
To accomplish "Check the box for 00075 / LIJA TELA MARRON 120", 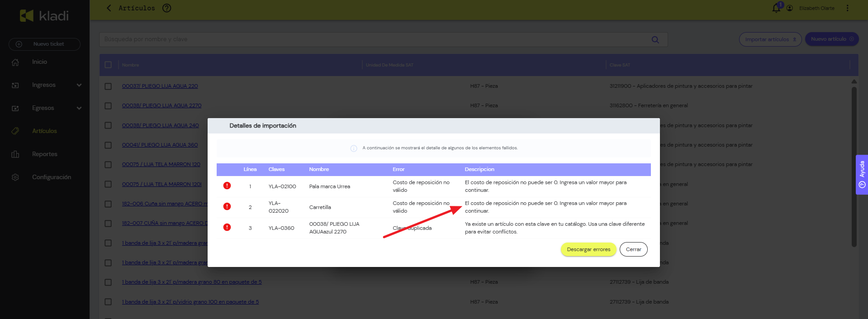I will point(108,164).
